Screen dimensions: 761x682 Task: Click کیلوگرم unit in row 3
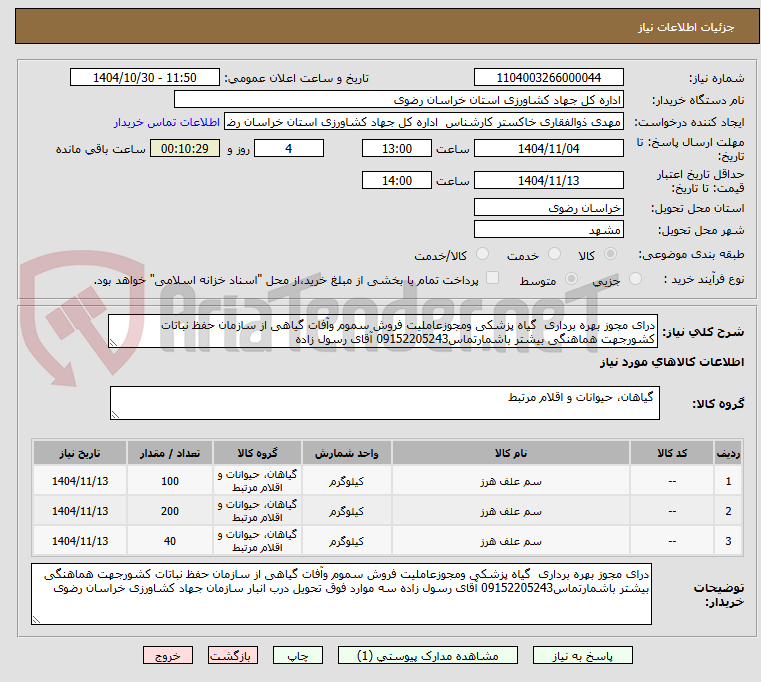(347, 542)
